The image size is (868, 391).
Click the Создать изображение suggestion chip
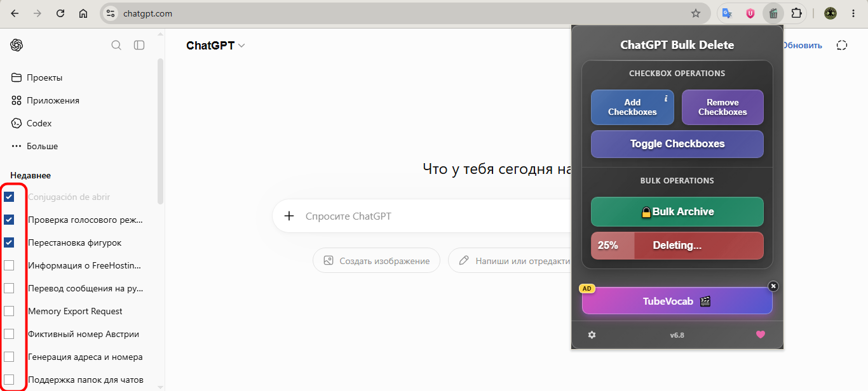click(376, 260)
